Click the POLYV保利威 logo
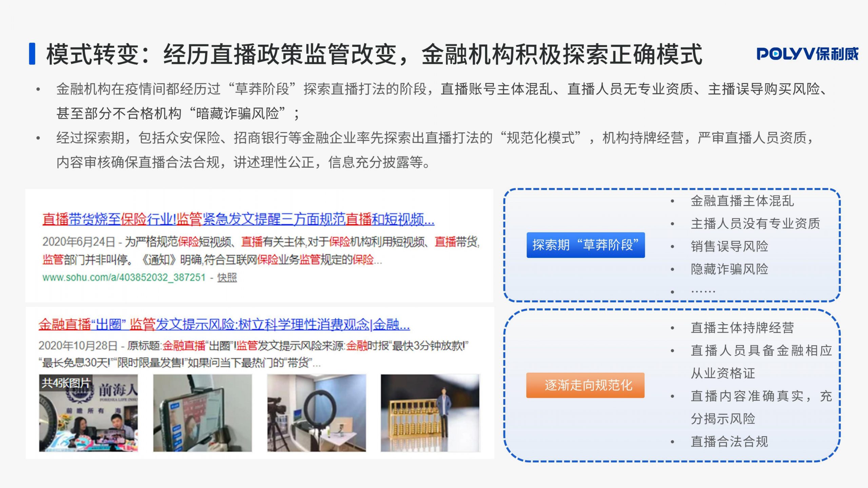868x488 pixels. point(807,54)
